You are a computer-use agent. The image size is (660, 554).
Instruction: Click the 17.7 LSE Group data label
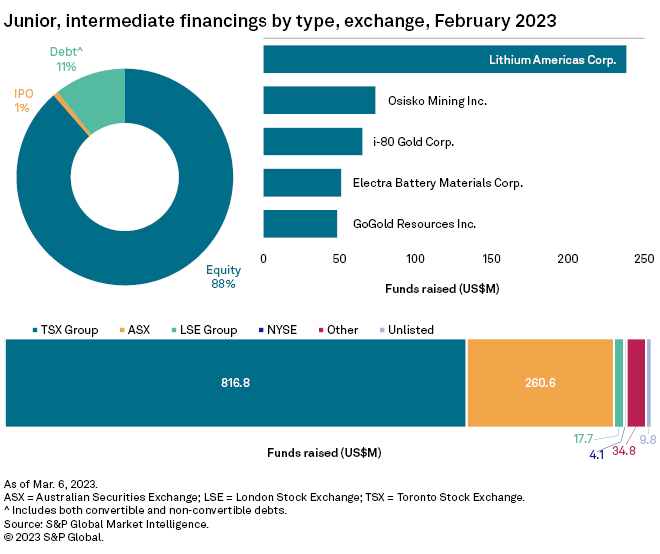click(585, 438)
